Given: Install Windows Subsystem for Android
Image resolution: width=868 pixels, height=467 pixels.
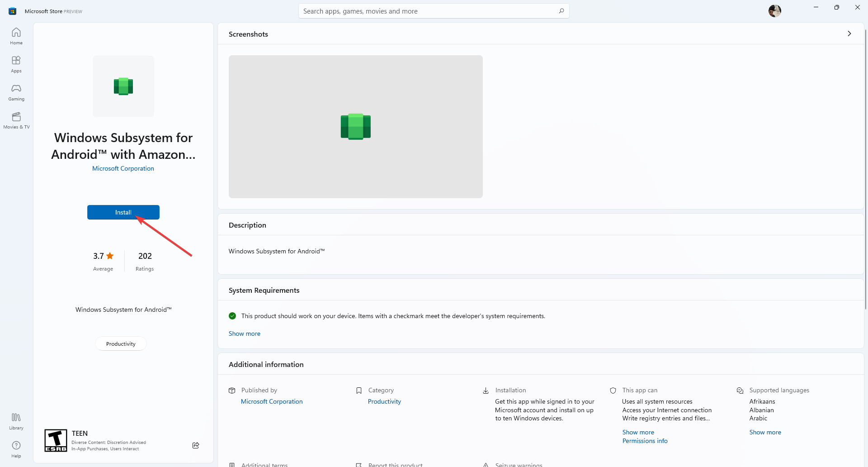Looking at the screenshot, I should [123, 212].
